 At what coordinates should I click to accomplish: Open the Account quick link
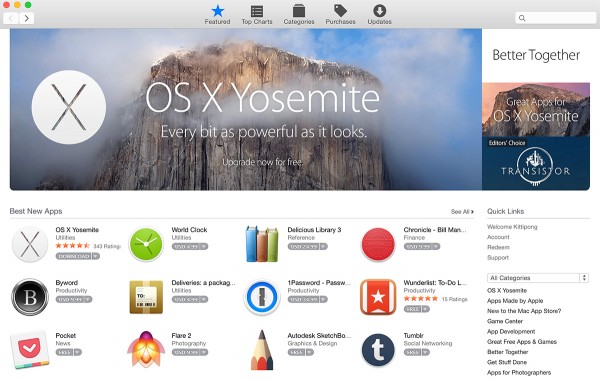[498, 237]
